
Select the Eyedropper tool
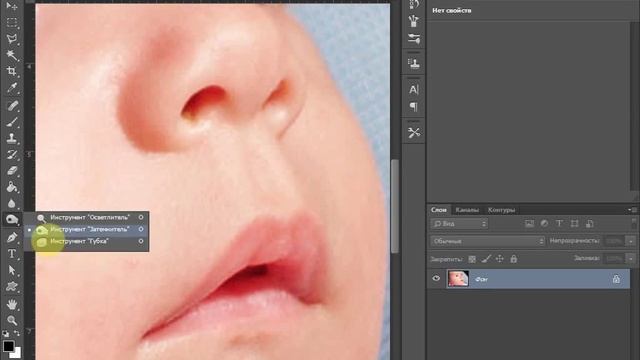[x=12, y=88]
